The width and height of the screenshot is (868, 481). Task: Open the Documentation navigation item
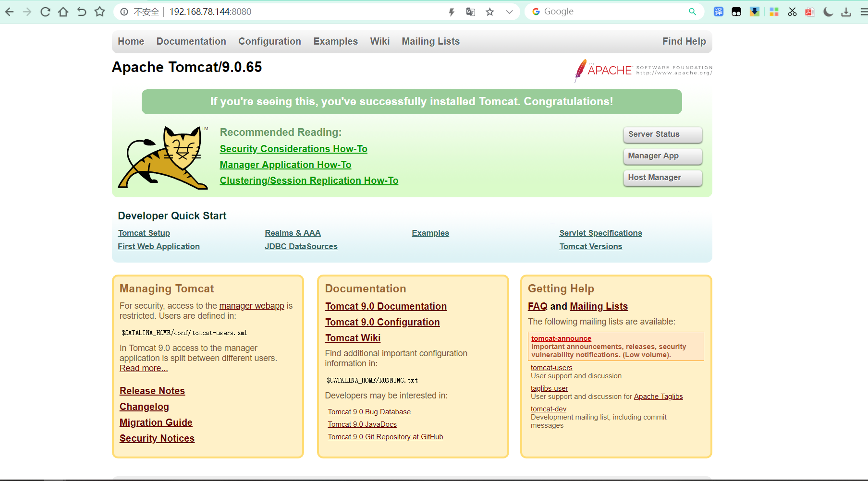[x=191, y=41]
